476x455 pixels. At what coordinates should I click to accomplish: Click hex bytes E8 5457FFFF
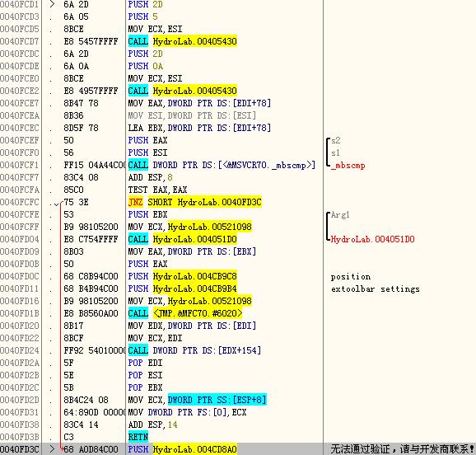point(91,41)
